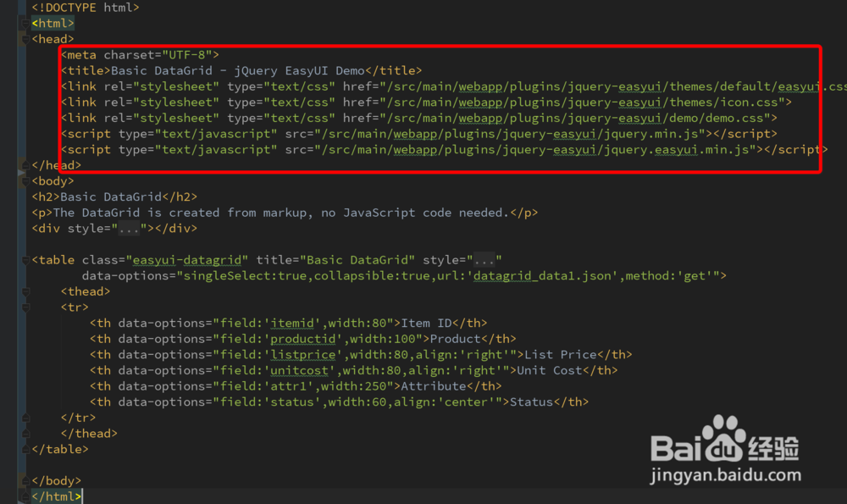Viewport: 847px width, 504px height.
Task: Click the 'Unit Cost' header text
Action: tap(550, 370)
